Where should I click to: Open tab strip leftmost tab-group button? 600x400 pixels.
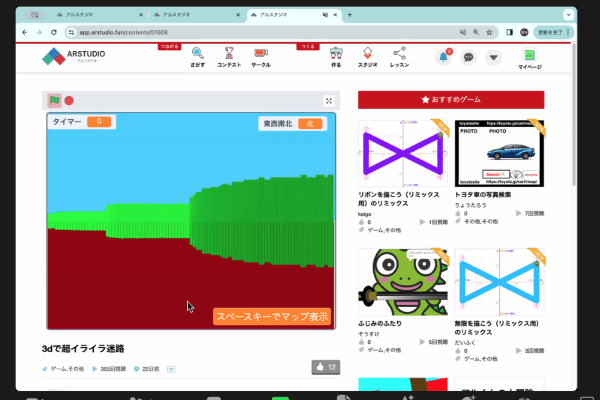[35, 15]
